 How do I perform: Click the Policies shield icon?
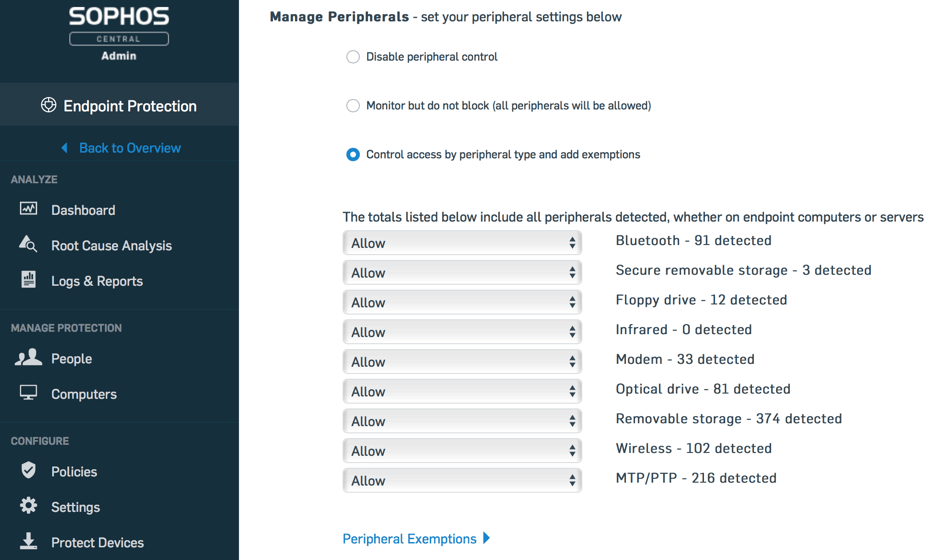pos(28,470)
